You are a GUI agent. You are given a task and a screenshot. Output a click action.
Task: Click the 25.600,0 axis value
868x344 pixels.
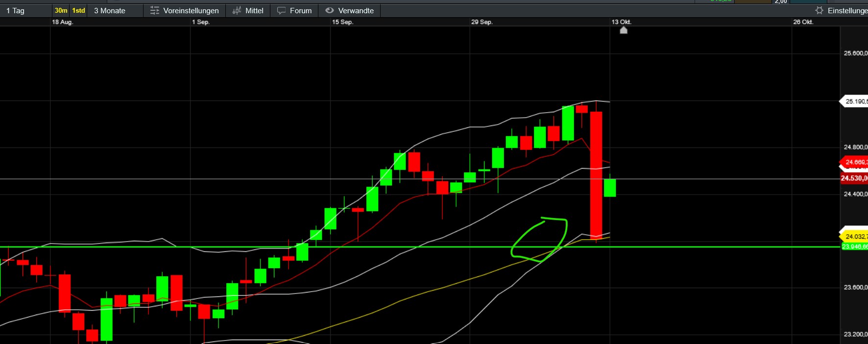(855, 53)
